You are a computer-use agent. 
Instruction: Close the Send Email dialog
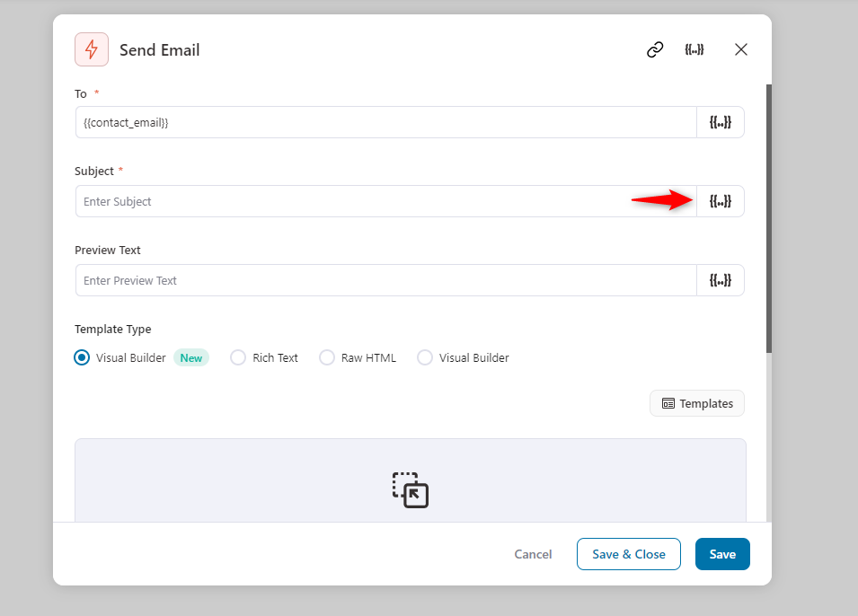[741, 49]
